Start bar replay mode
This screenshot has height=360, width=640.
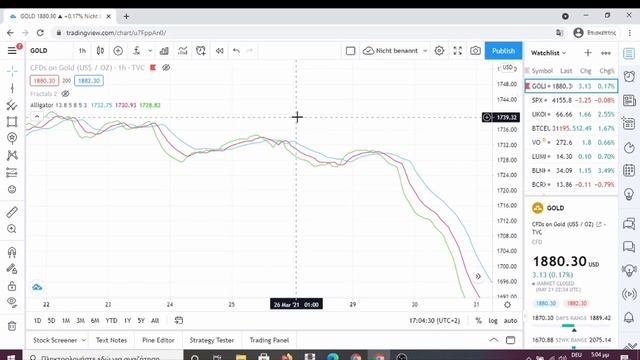[220, 51]
